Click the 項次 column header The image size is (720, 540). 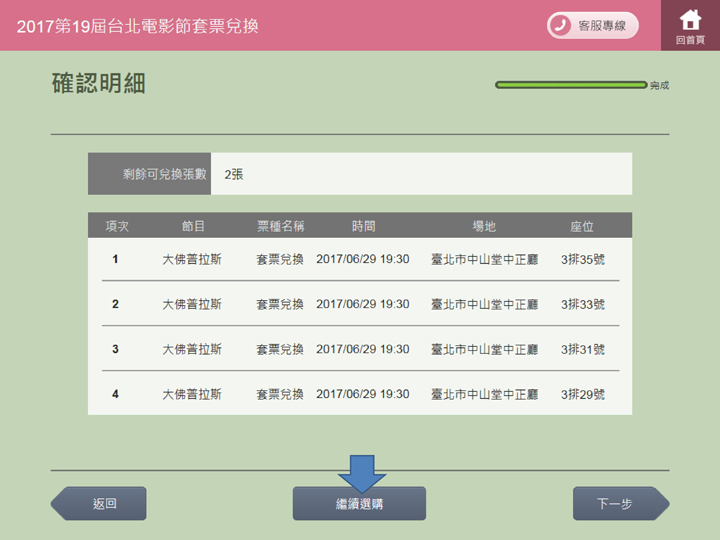[x=117, y=226]
